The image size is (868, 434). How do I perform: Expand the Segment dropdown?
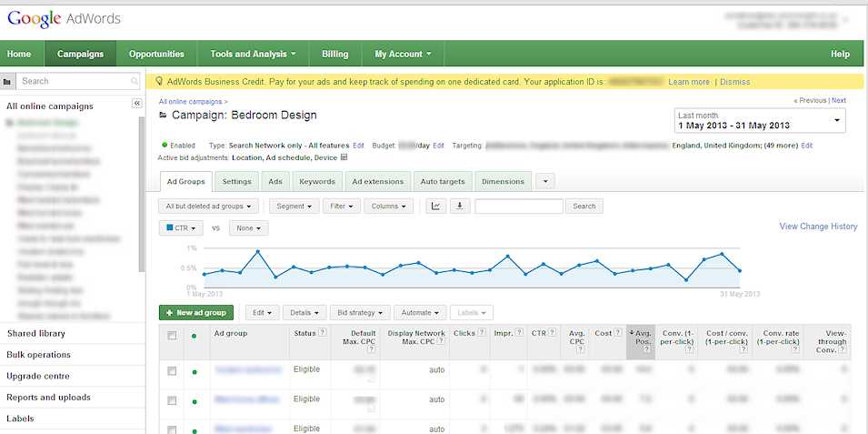(x=294, y=207)
